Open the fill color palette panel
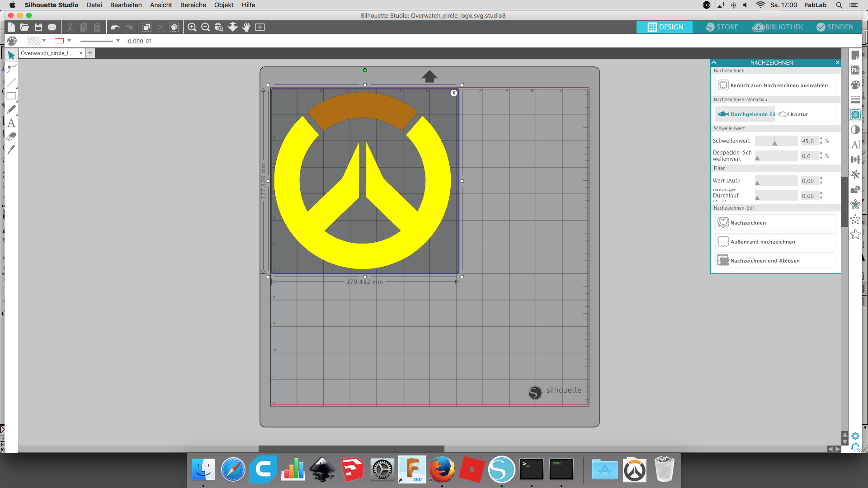 pos(855,85)
